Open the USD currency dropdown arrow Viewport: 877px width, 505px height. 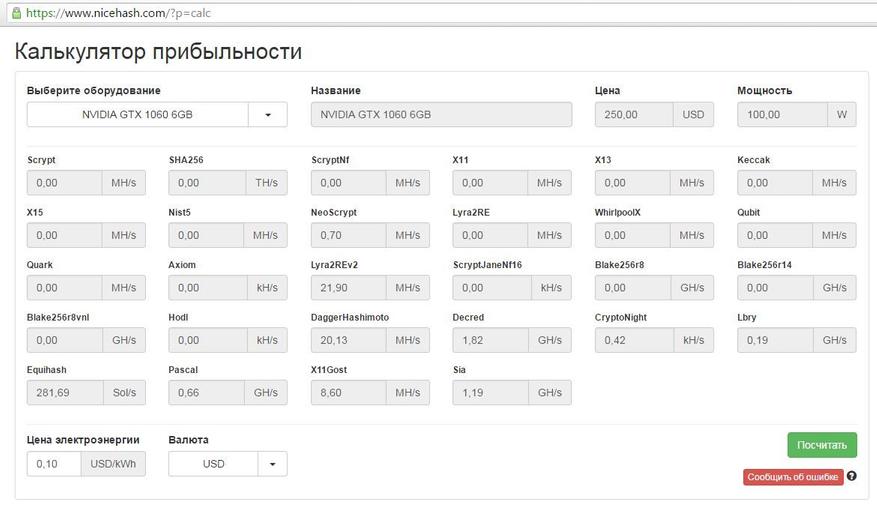point(272,464)
